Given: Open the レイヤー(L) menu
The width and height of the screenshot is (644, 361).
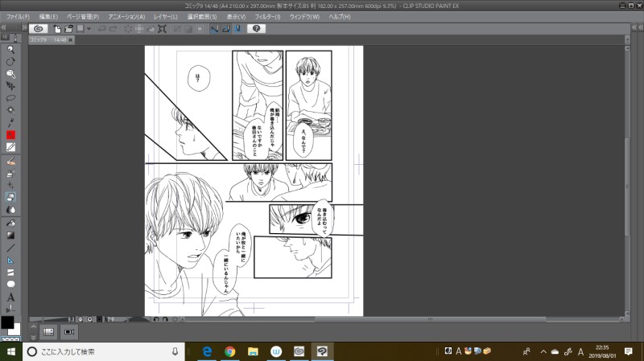Looking at the screenshot, I should (x=166, y=17).
